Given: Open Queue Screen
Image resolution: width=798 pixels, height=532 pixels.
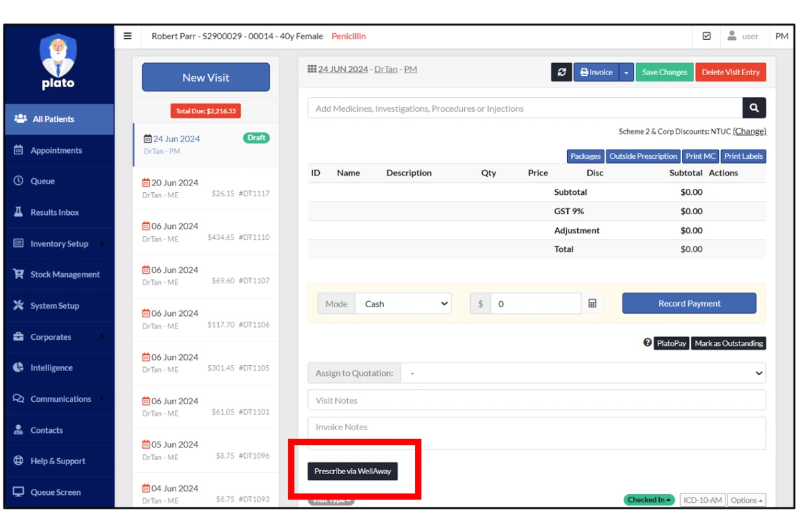Looking at the screenshot, I should point(59,492).
